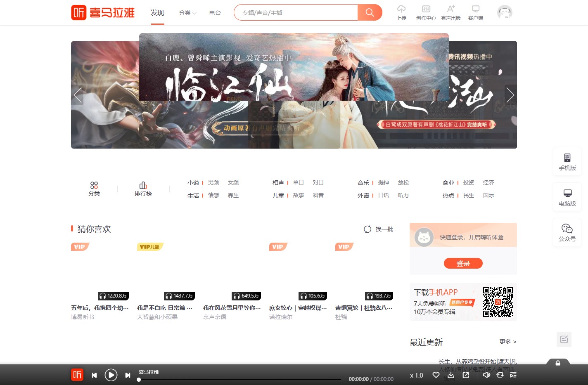
Task: Play the current track
Action: point(111,375)
